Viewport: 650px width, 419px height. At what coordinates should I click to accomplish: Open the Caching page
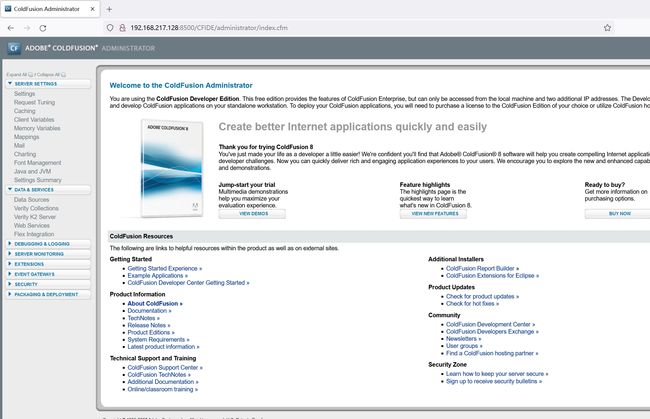[x=24, y=111]
